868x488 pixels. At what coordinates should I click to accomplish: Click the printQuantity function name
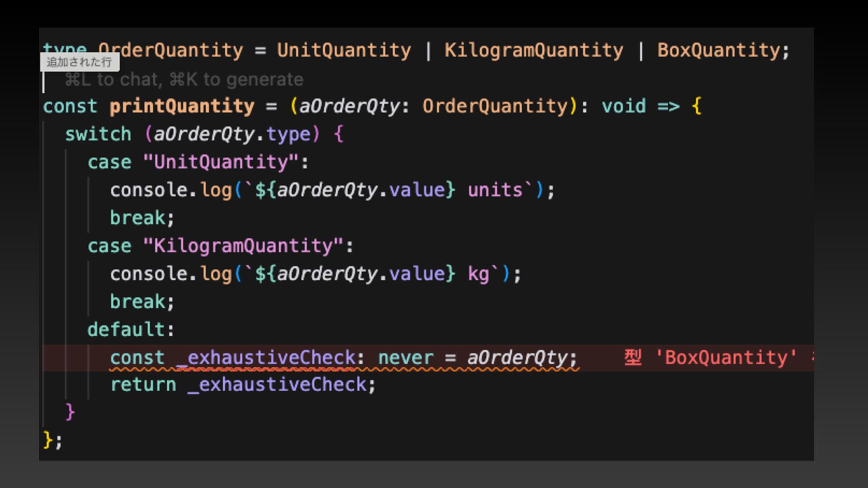[x=182, y=106]
